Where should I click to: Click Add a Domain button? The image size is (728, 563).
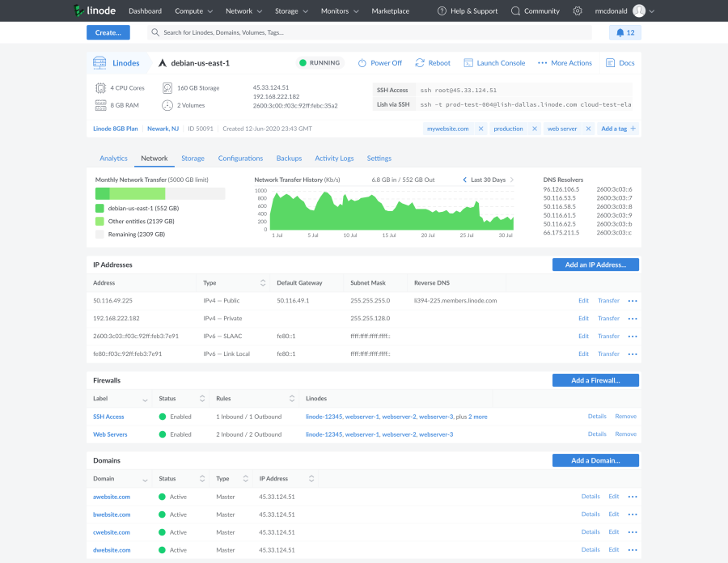click(595, 460)
